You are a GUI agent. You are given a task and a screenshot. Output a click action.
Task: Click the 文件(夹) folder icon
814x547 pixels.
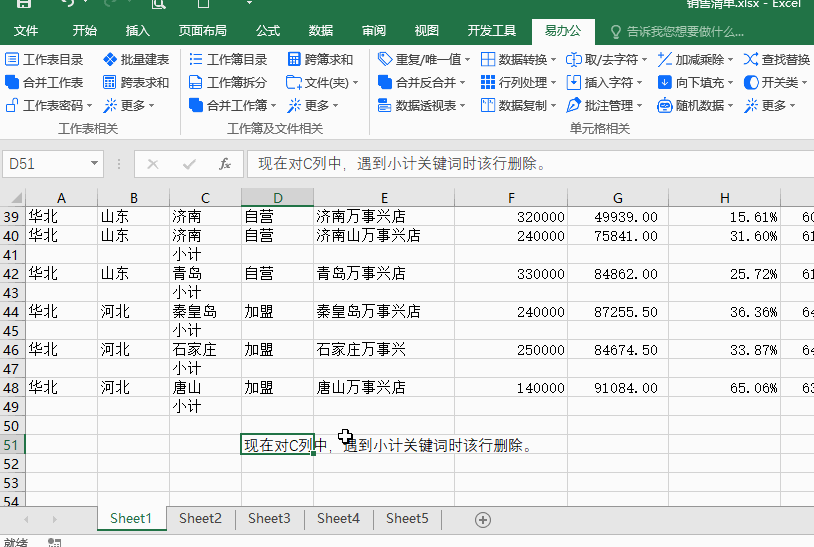click(x=294, y=83)
